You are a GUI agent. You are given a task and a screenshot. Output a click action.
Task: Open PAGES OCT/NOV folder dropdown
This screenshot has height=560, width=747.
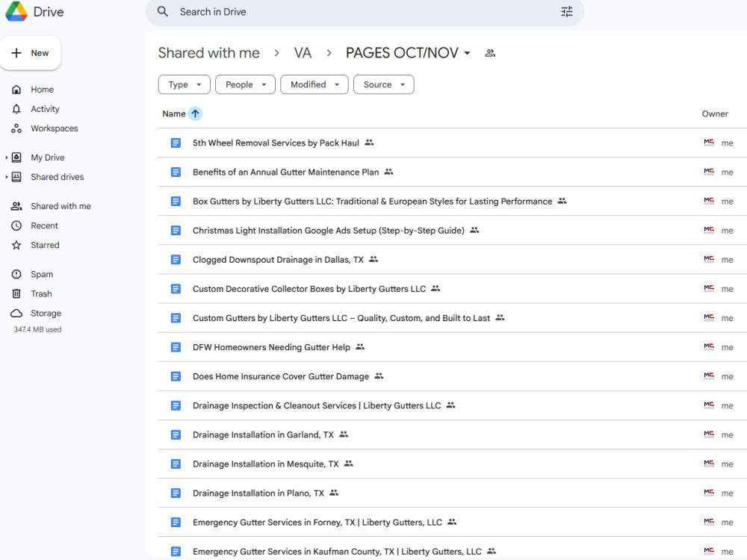tap(408, 53)
